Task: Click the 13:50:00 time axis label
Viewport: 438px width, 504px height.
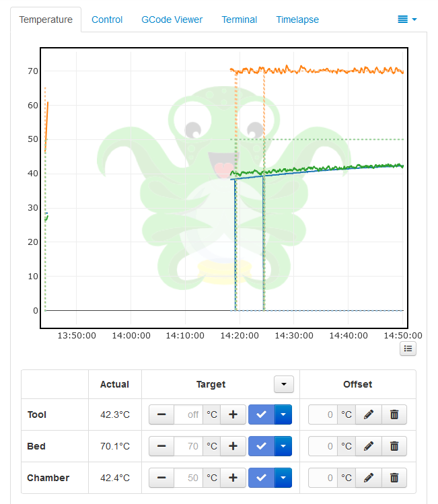Action: [77, 336]
